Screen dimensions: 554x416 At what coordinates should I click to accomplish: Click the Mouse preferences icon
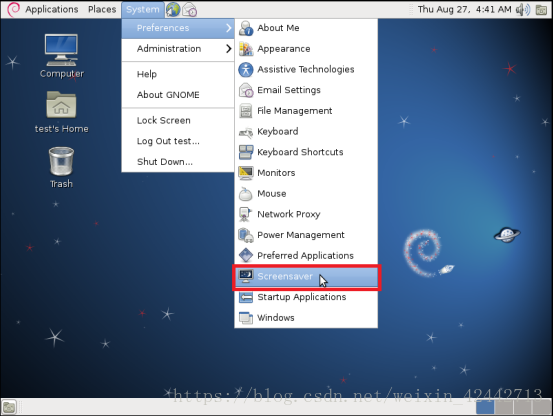[x=246, y=194]
